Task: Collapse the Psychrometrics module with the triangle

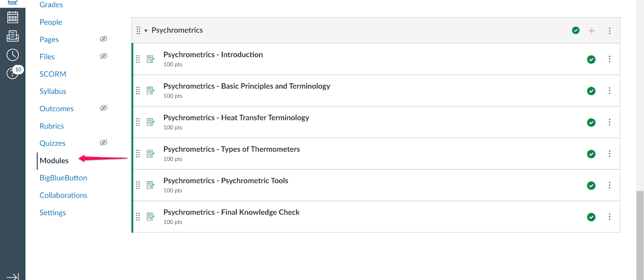Action: (x=146, y=31)
